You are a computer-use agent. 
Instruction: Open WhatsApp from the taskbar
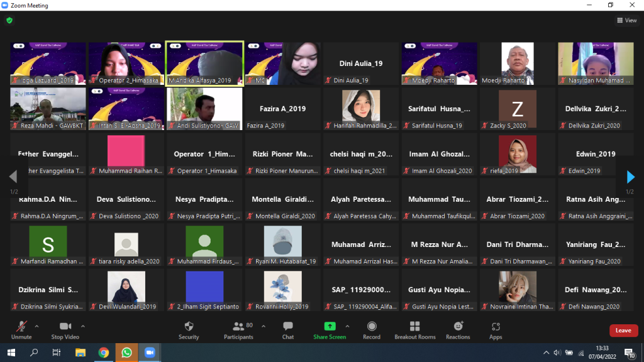click(126, 353)
